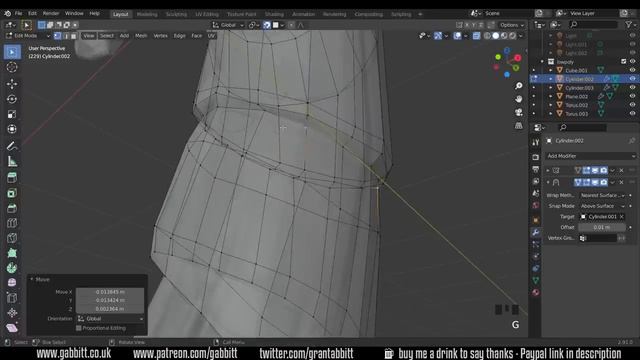Image resolution: width=640 pixels, height=360 pixels.
Task: Open the Add Modifier dropdown
Action: (591, 156)
